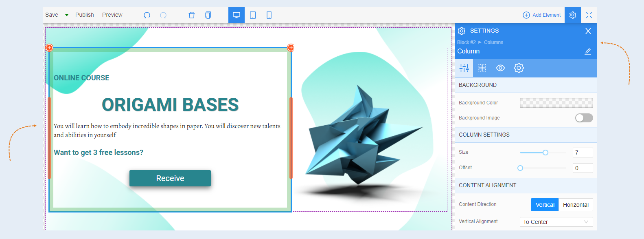644x239 pixels.
Task: Open the Vertical Alignment dropdown
Action: coord(556,222)
